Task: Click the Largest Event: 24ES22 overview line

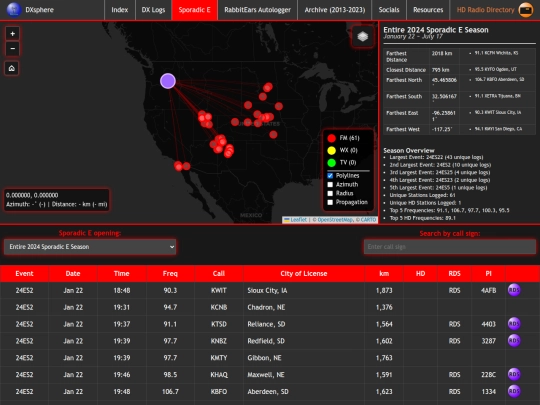Action: [x=436, y=157]
